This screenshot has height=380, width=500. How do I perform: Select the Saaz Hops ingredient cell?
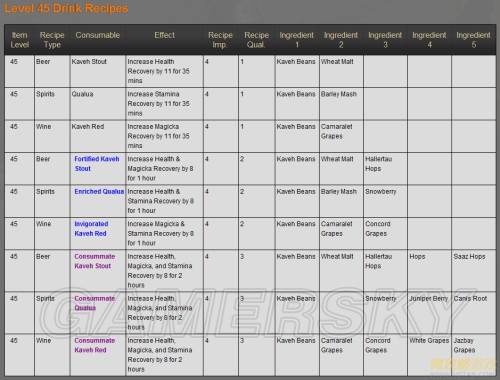click(474, 270)
